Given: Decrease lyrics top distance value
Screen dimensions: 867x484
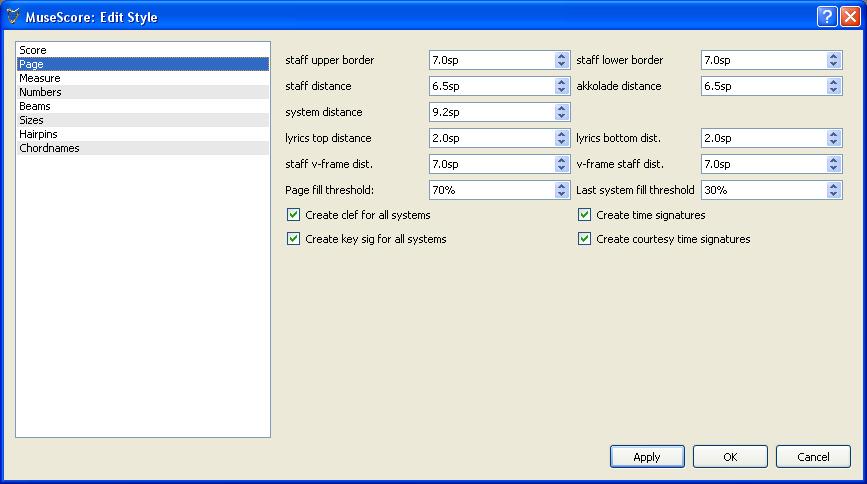Looking at the screenshot, I should coord(562,142).
